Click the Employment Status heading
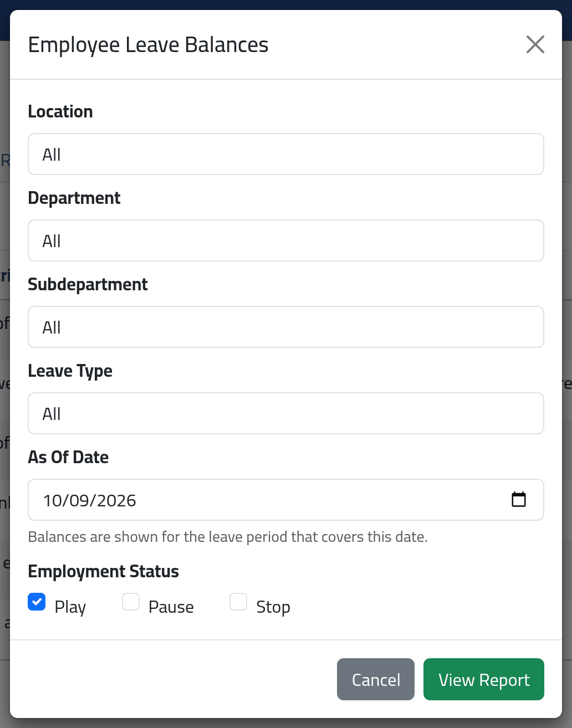This screenshot has width=572, height=728. [104, 571]
